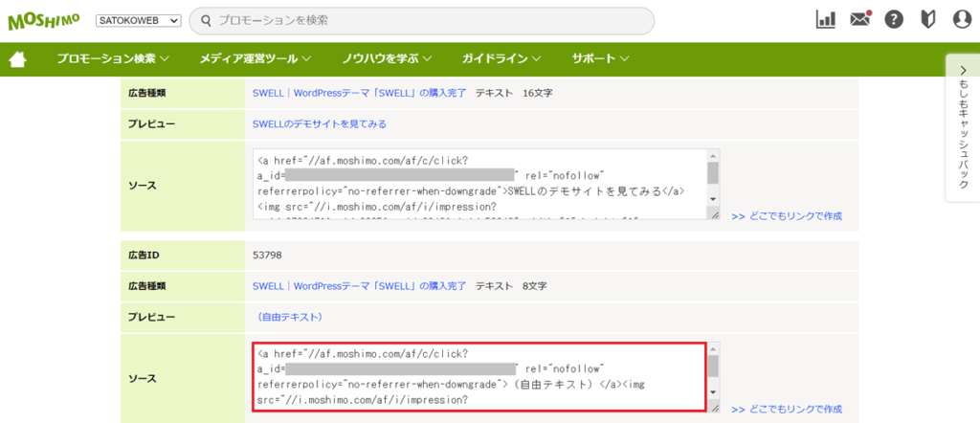Open the beginner guide shield icon

coord(928,20)
